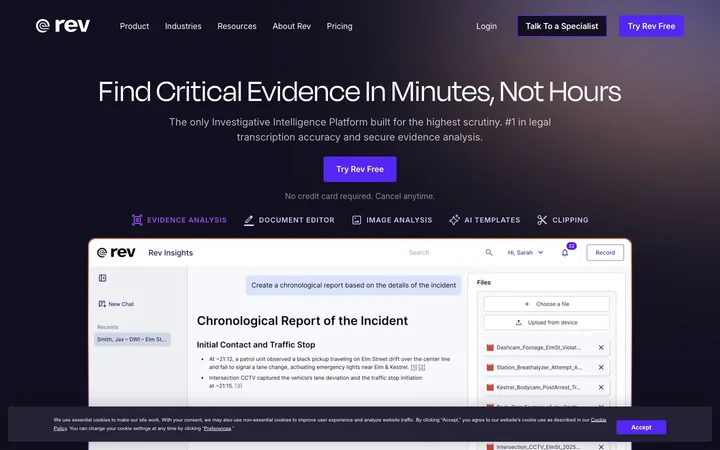Expand the Hi, Sarah account dropdown

[525, 253]
